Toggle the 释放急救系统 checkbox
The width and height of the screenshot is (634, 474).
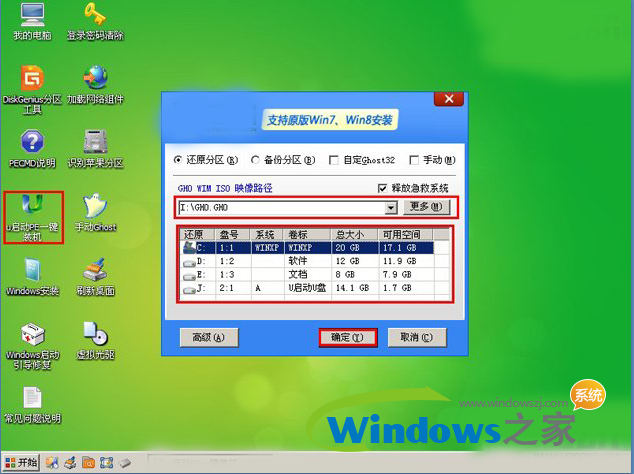point(382,188)
